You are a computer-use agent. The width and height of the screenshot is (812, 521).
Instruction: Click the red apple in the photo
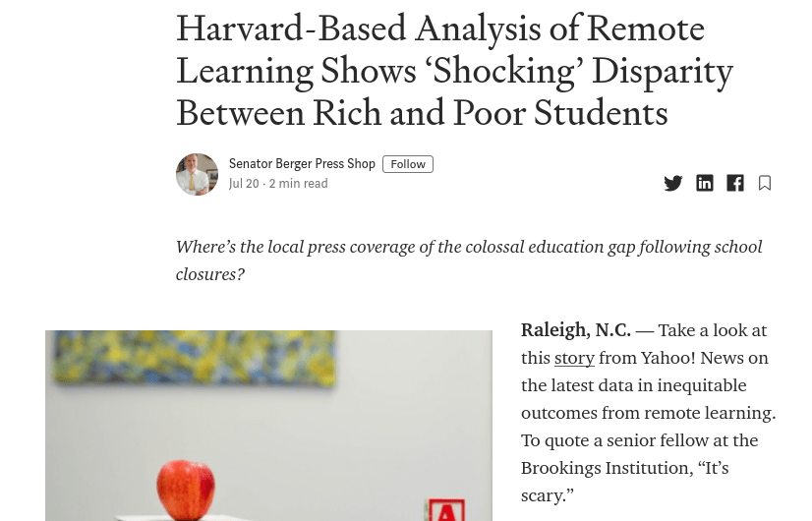(185, 488)
